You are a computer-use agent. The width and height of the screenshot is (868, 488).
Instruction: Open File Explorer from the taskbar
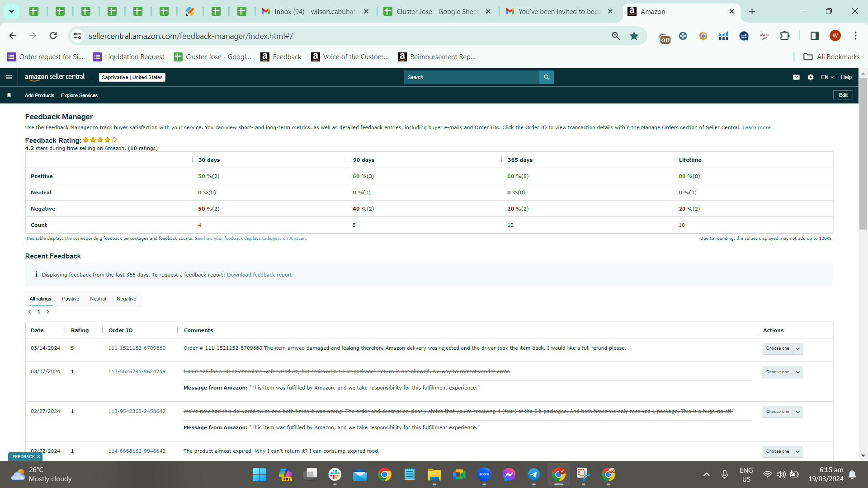coord(434,474)
